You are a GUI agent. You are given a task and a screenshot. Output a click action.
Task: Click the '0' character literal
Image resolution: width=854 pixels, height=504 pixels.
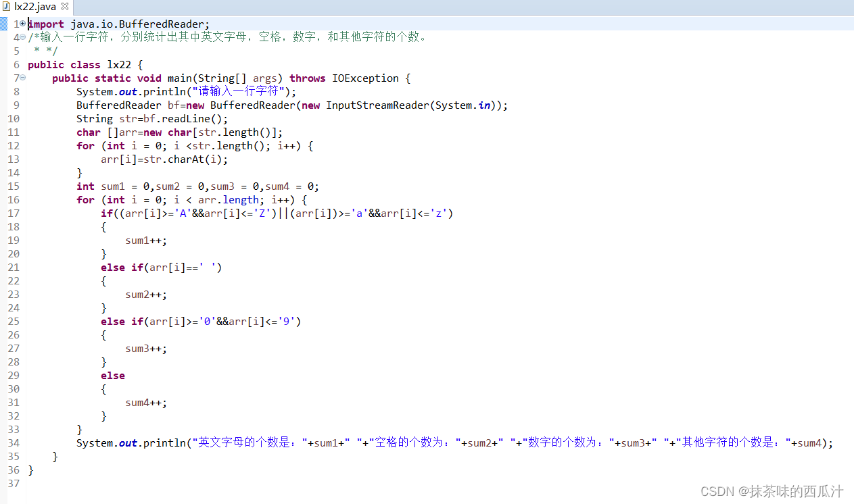pos(207,322)
